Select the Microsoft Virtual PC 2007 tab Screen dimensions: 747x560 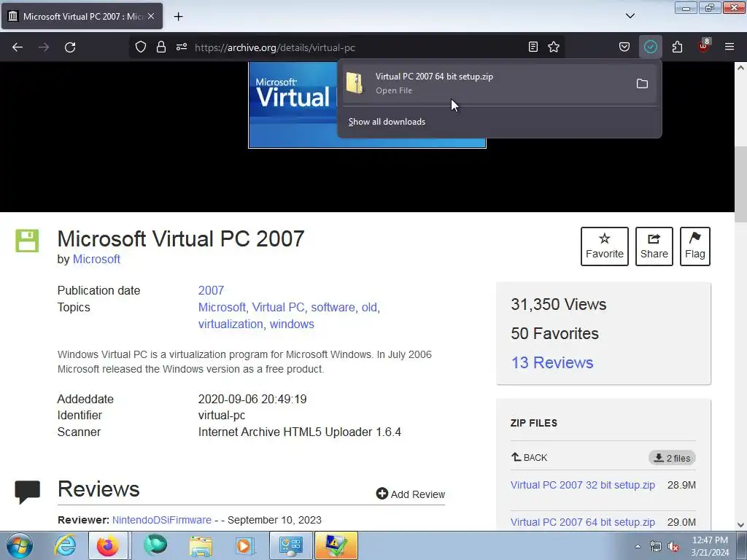(x=82, y=16)
